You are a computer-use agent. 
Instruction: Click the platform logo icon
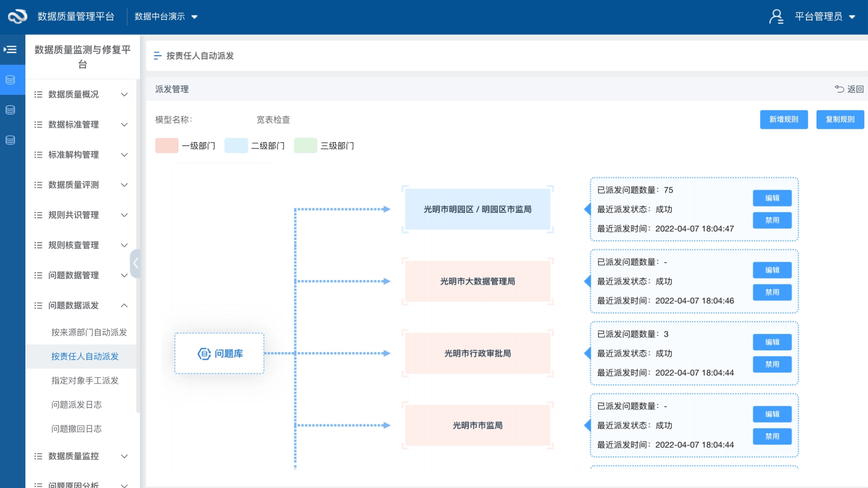(17, 16)
